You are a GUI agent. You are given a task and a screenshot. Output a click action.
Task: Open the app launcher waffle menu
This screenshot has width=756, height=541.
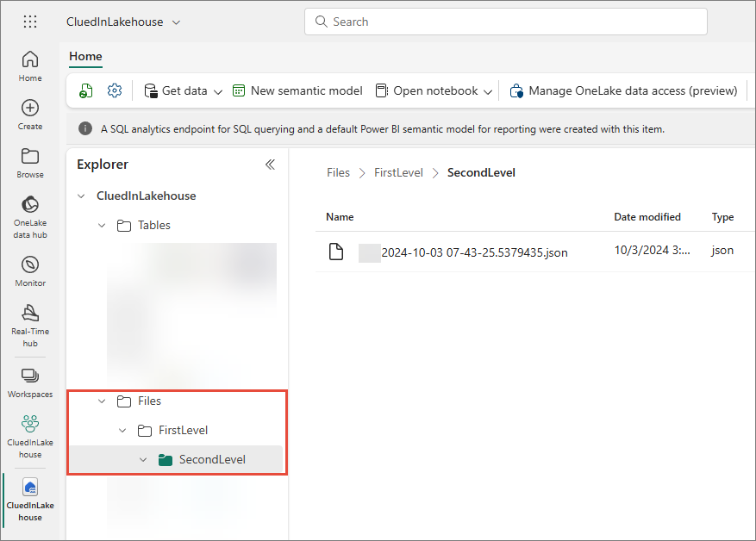pos(29,21)
